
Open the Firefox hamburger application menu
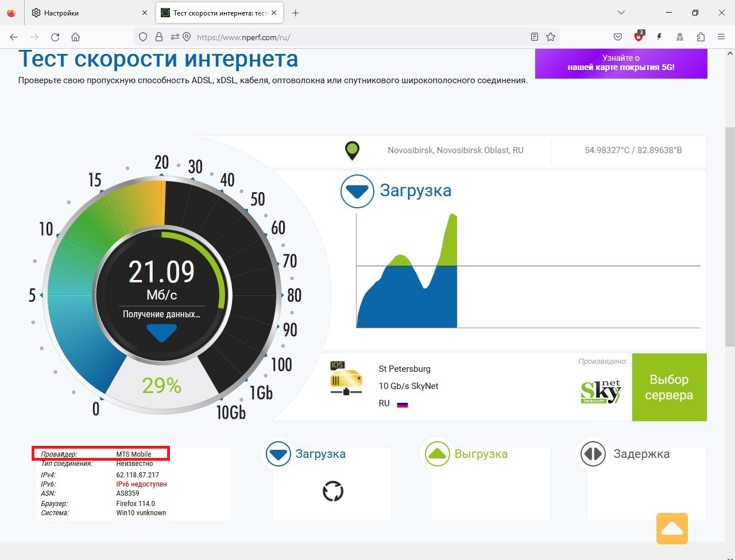click(x=721, y=37)
